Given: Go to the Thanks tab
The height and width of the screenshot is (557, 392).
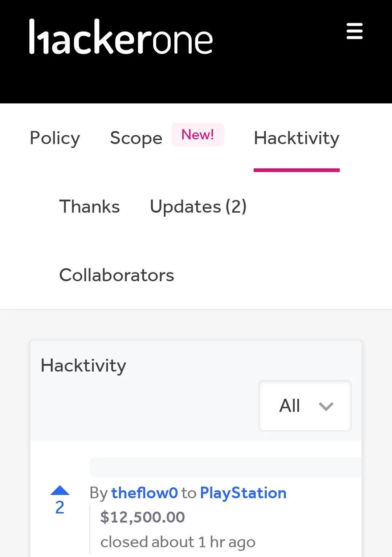Looking at the screenshot, I should [x=89, y=206].
